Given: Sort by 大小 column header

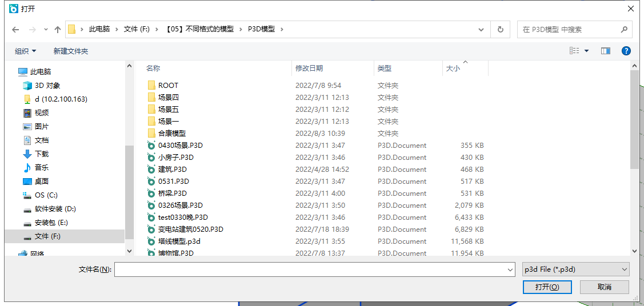Looking at the screenshot, I should (x=453, y=69).
